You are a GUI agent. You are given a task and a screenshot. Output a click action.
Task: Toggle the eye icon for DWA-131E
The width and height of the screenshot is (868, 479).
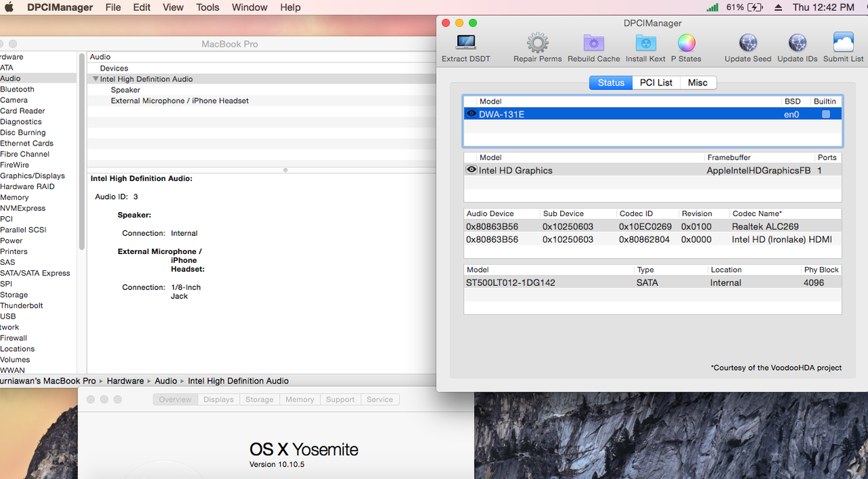coord(471,114)
